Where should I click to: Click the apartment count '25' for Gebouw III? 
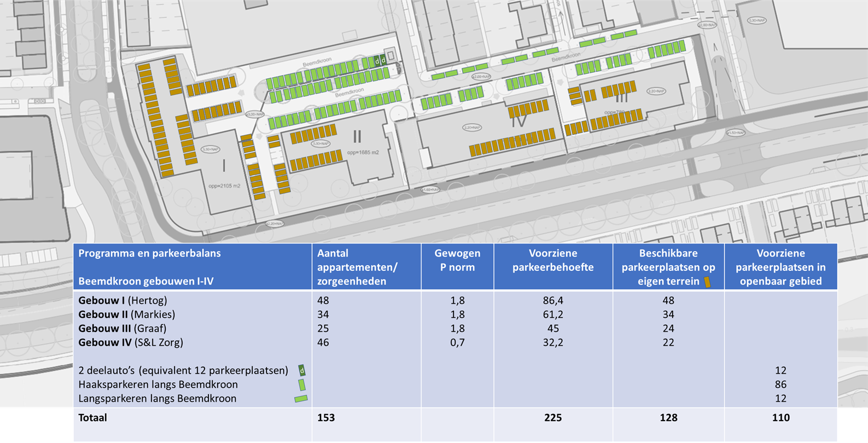point(323,329)
